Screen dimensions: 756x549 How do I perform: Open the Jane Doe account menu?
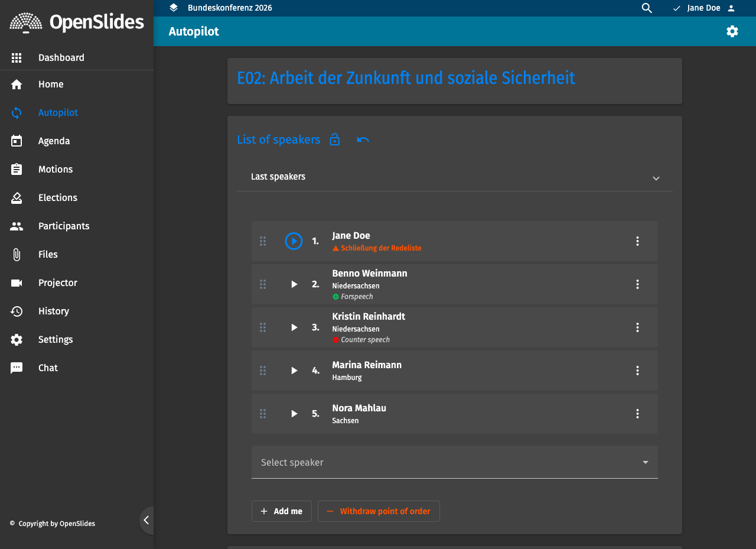(704, 8)
